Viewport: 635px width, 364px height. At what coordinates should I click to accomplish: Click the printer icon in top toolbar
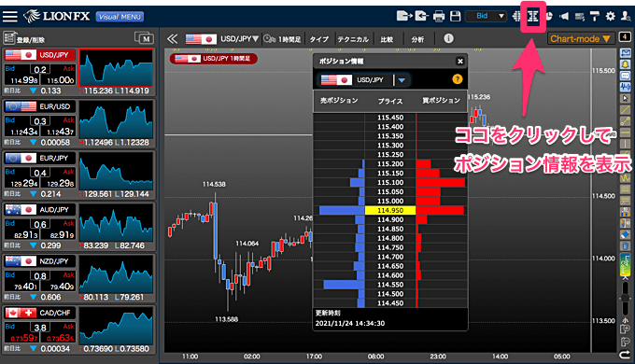[439, 16]
